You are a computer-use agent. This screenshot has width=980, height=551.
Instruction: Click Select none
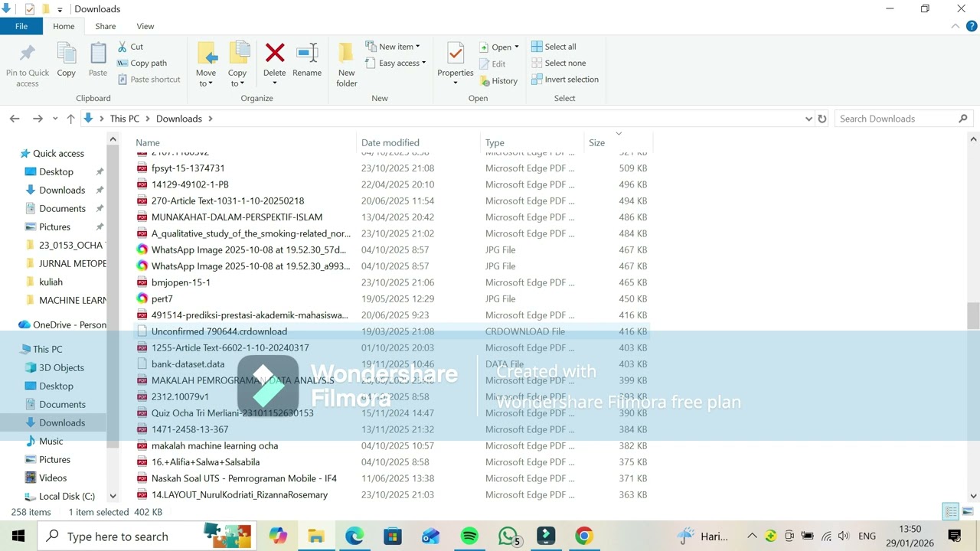pyautogui.click(x=558, y=64)
